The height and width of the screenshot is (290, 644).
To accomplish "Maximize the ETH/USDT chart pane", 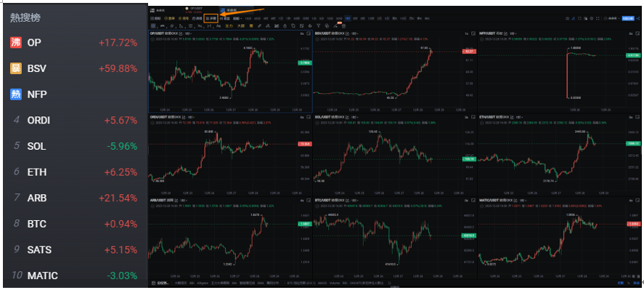I will (x=638, y=118).
